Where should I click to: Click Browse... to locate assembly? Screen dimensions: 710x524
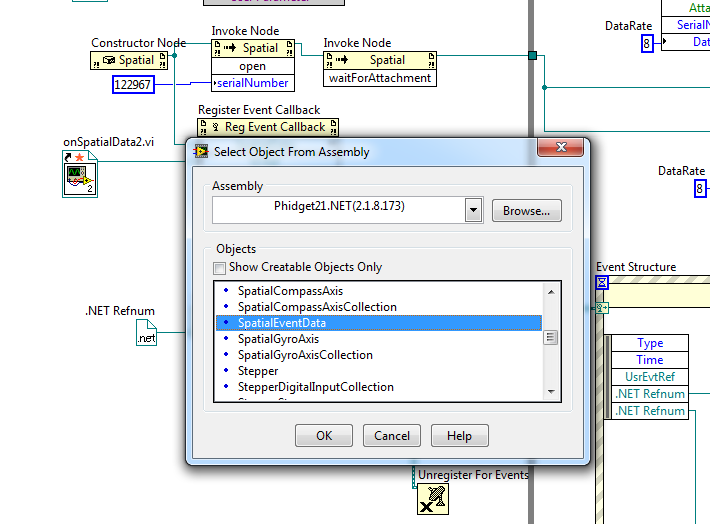(x=526, y=211)
